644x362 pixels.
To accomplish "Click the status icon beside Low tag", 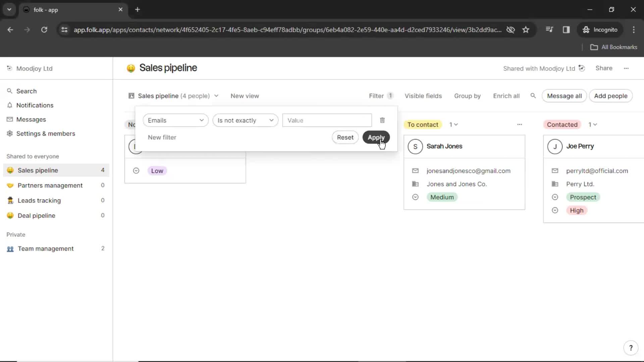I will tap(136, 171).
